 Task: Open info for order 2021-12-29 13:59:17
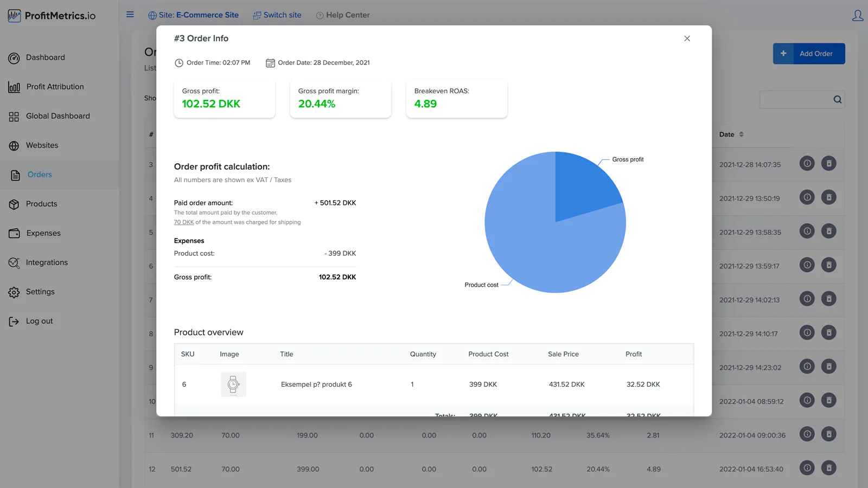click(x=807, y=265)
